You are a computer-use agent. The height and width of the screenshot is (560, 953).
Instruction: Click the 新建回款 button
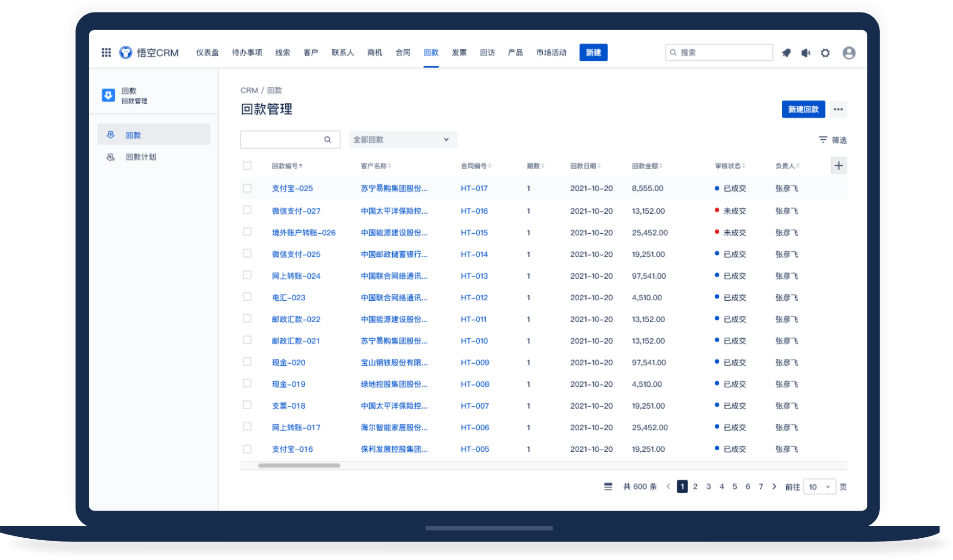(803, 110)
